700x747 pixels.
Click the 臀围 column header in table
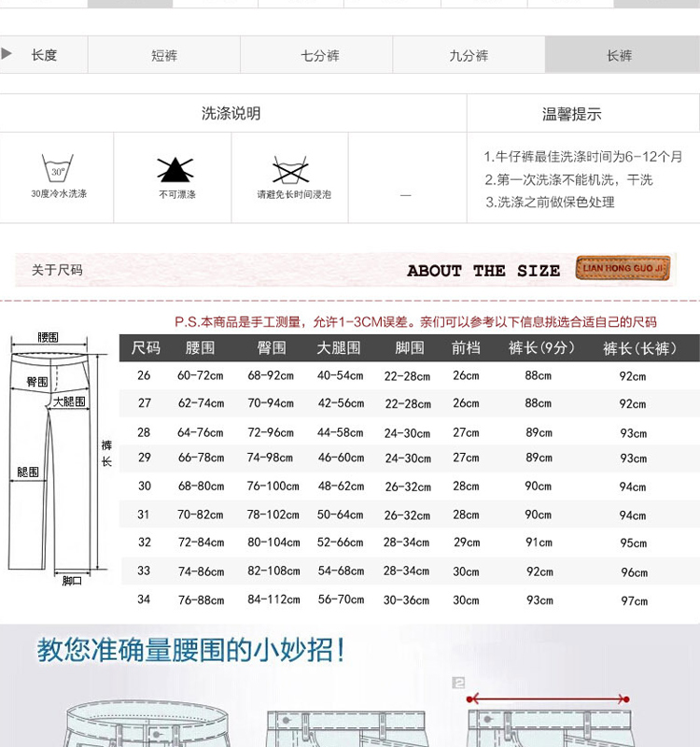coord(272,347)
